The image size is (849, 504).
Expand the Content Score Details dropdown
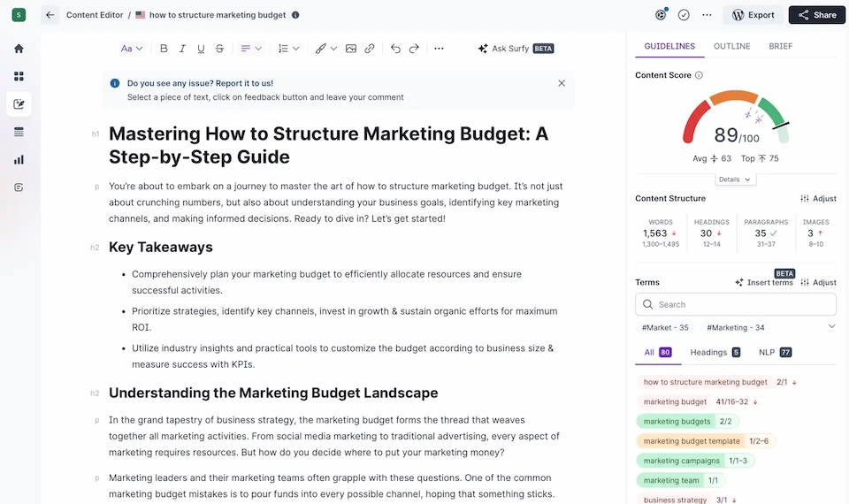(x=735, y=179)
